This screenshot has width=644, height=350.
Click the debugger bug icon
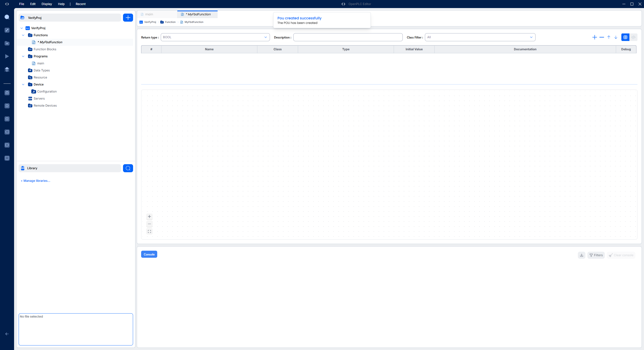click(7, 69)
